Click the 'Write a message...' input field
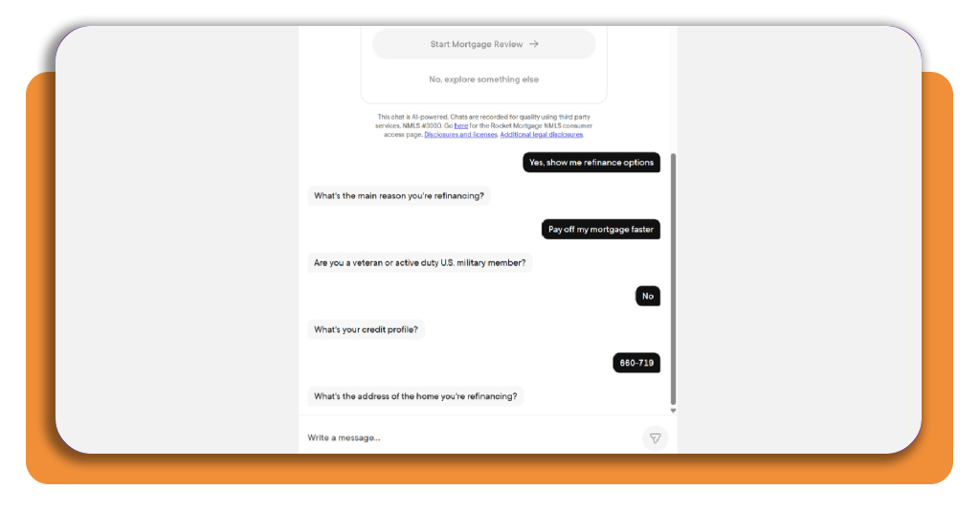980x513 pixels. click(x=472, y=437)
